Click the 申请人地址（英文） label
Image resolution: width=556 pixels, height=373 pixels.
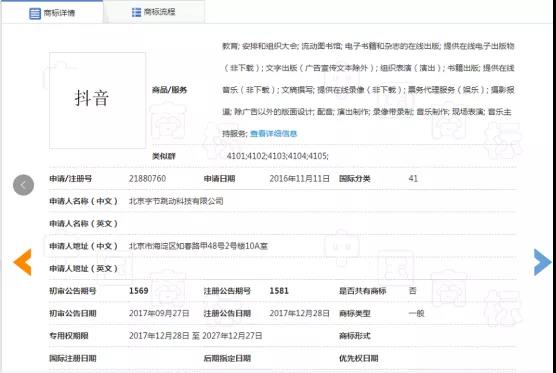coord(83,268)
